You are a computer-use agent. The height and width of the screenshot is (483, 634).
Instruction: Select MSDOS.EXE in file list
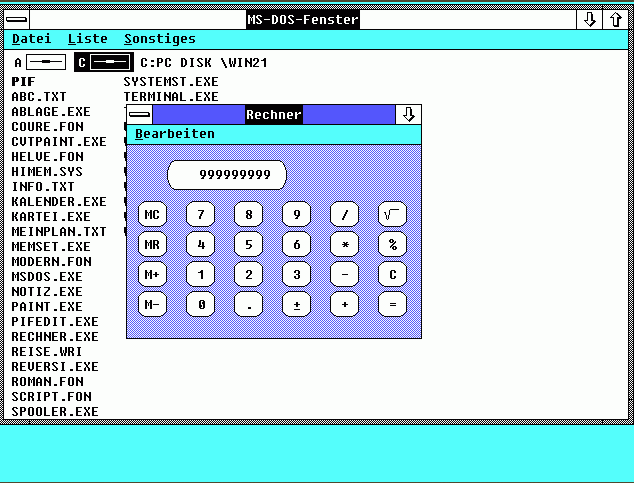click(x=47, y=276)
